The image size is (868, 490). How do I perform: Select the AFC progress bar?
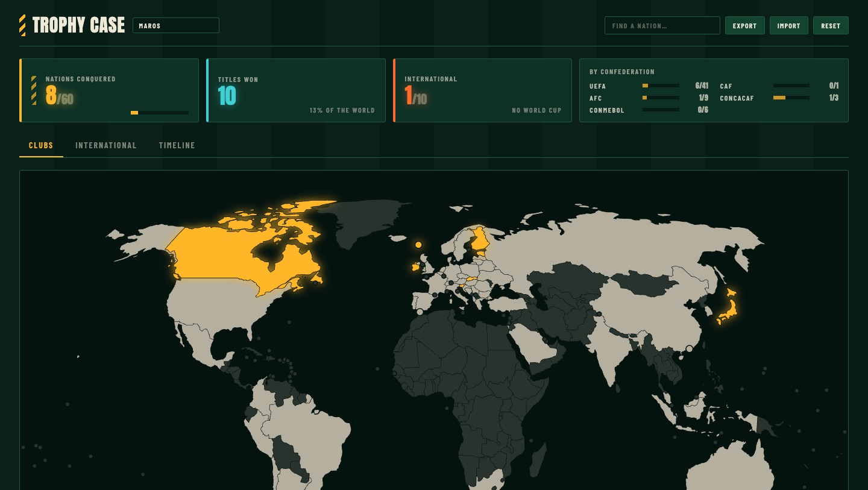point(661,98)
